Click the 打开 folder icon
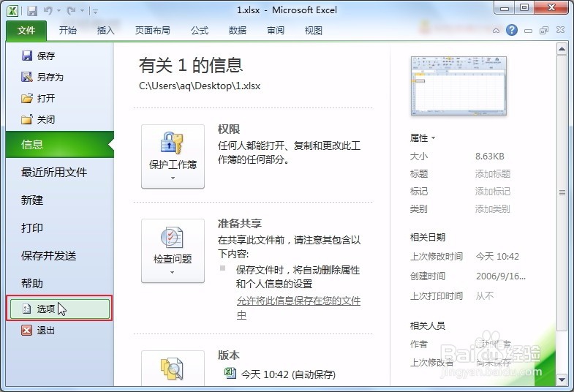 [x=27, y=98]
